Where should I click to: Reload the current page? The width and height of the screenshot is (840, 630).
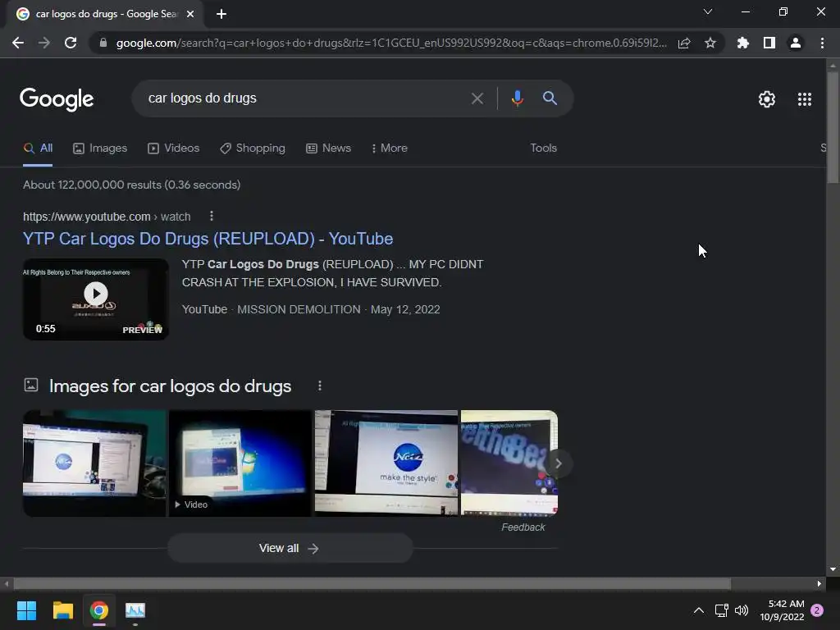(x=71, y=43)
